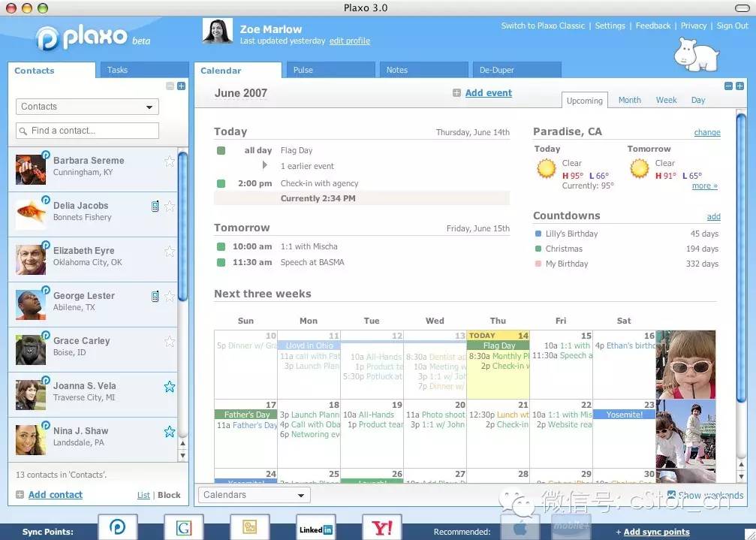This screenshot has height=540, width=756.
Task: Select the Upcoming view tab
Action: click(584, 101)
